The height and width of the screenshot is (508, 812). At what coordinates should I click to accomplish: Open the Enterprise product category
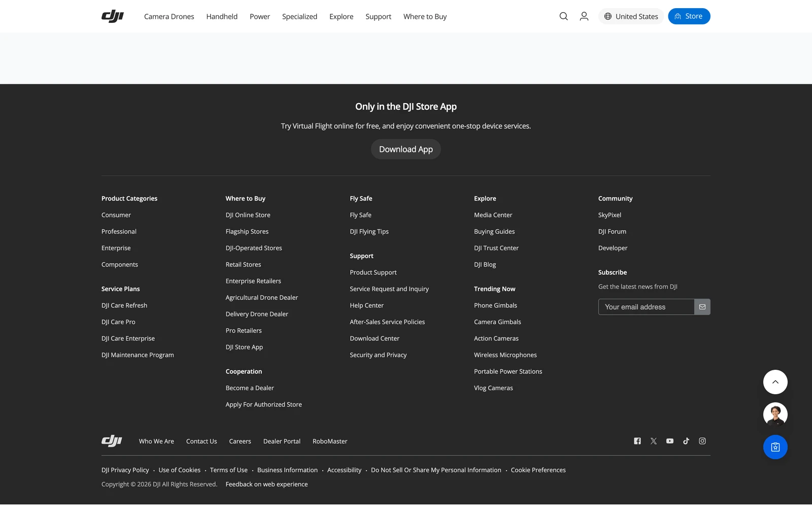tap(116, 248)
